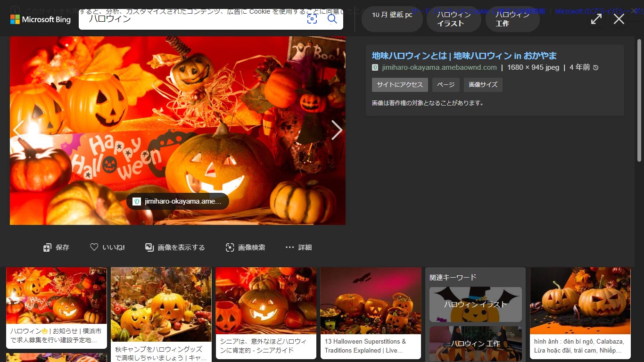Screen dimensions: 644x362
Task: Click the magnifying glass search icon
Action: [332, 19]
